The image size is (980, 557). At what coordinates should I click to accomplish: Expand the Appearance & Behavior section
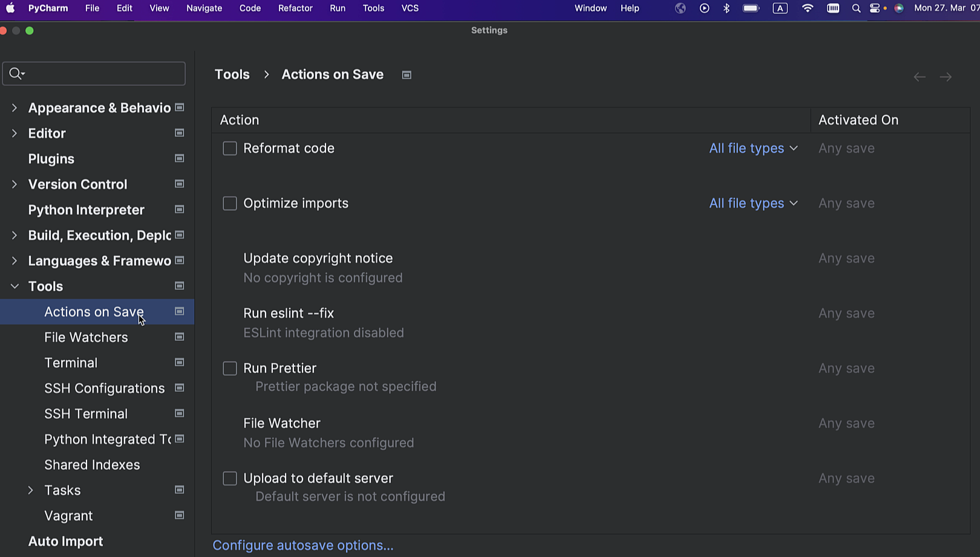pyautogui.click(x=15, y=107)
